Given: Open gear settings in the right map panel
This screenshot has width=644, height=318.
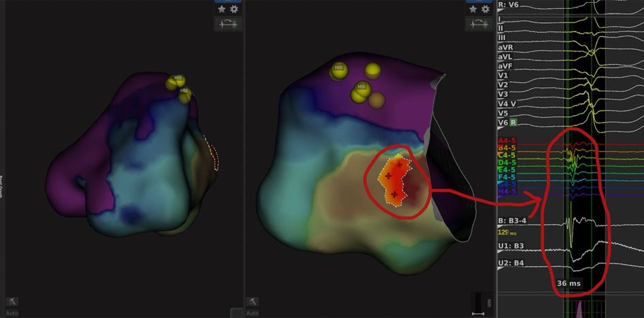Looking at the screenshot, I should tap(485, 10).
